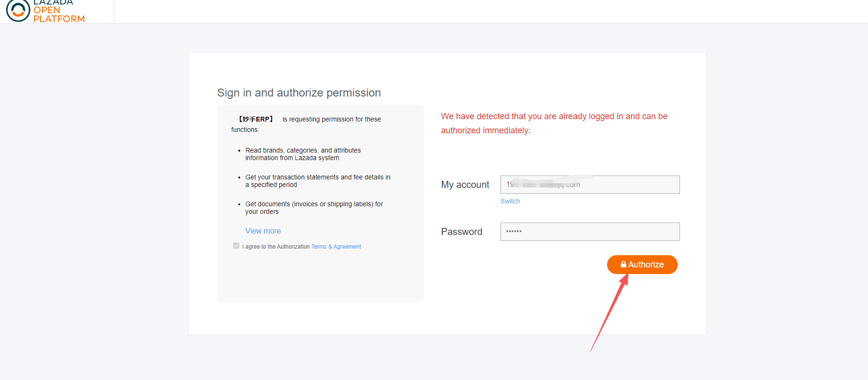Click the lock icon on Authorize button

point(623,265)
